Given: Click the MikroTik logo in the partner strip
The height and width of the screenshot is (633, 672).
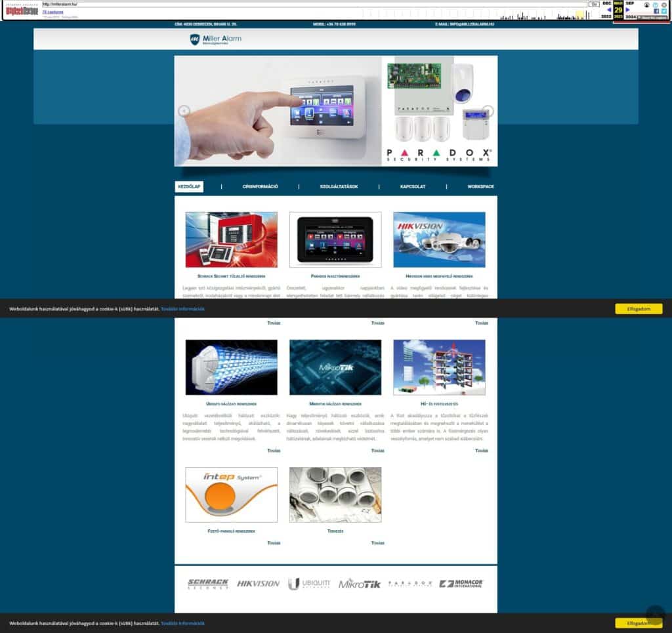Looking at the screenshot, I should click(x=359, y=583).
